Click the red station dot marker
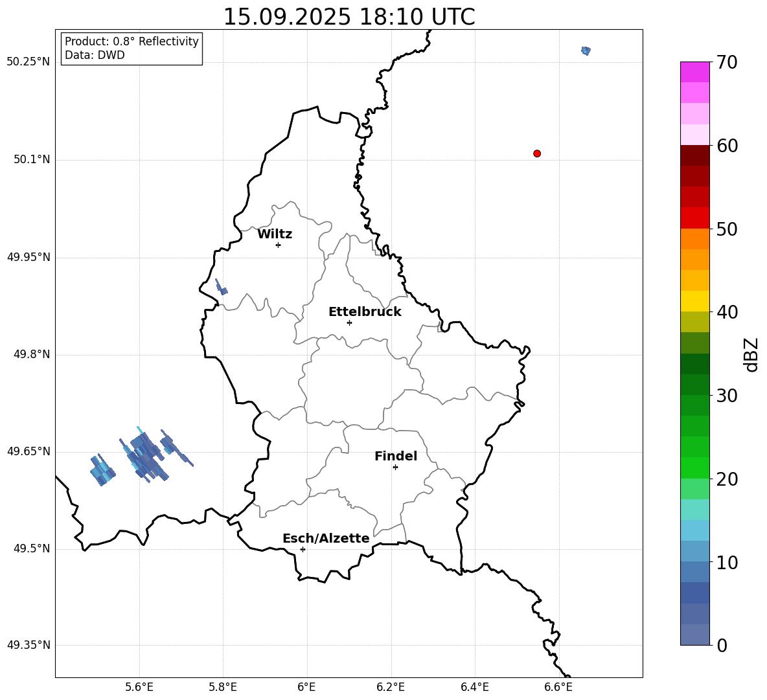Screen dimensions: 767x700 [537, 153]
